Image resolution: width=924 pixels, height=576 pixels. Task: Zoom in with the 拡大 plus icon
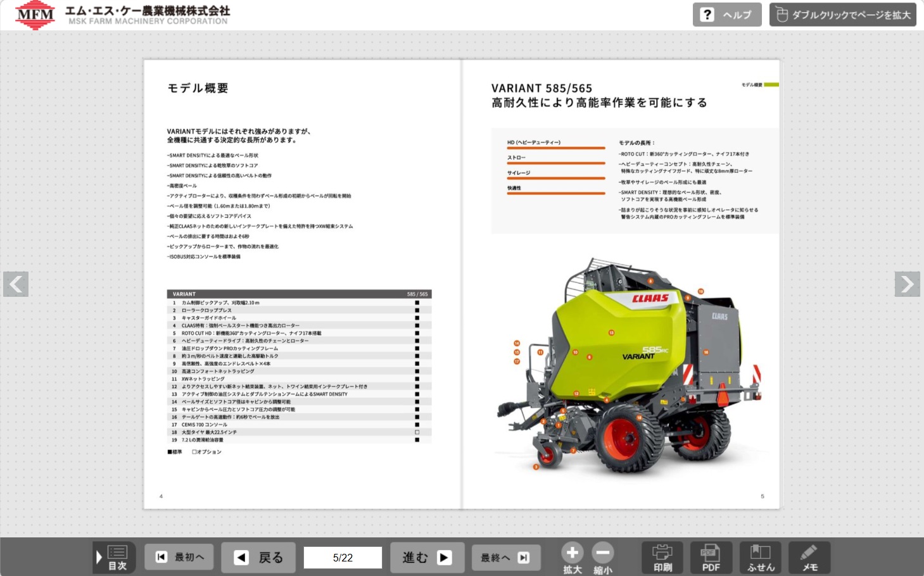pyautogui.click(x=573, y=559)
